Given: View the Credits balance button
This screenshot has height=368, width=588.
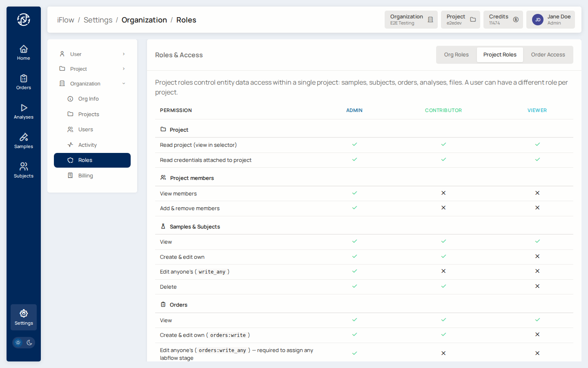Looking at the screenshot, I should pyautogui.click(x=503, y=20).
